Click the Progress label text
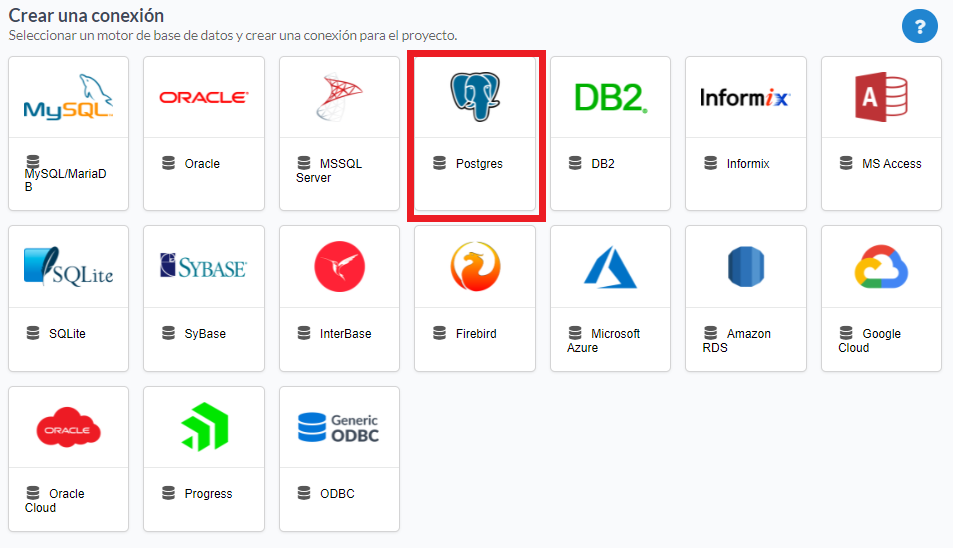This screenshot has width=953, height=548. 208,494
